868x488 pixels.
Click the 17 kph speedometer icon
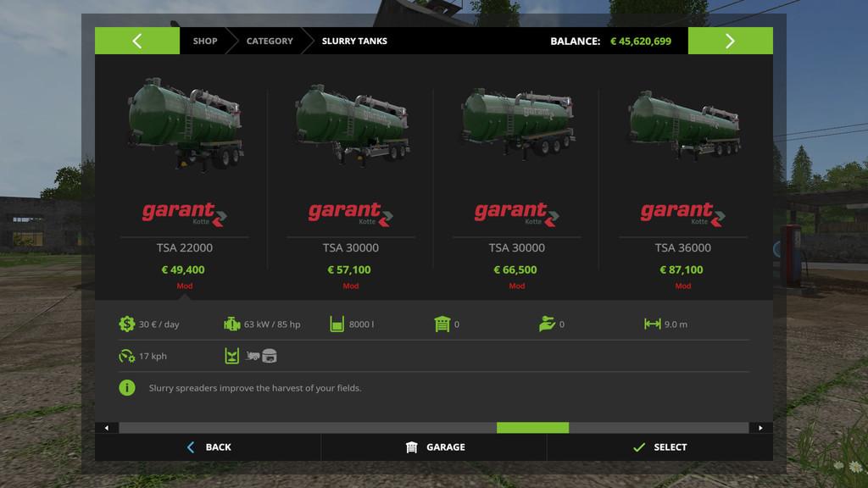click(x=127, y=356)
